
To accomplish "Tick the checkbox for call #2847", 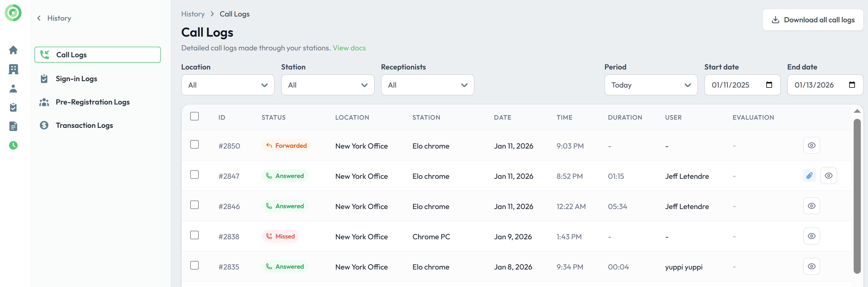I will point(194,175).
